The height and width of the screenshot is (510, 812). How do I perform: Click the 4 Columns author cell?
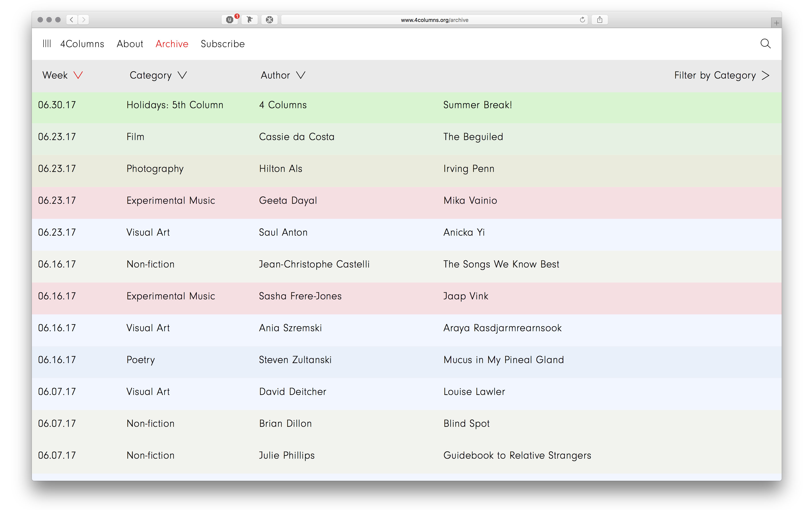(x=283, y=105)
